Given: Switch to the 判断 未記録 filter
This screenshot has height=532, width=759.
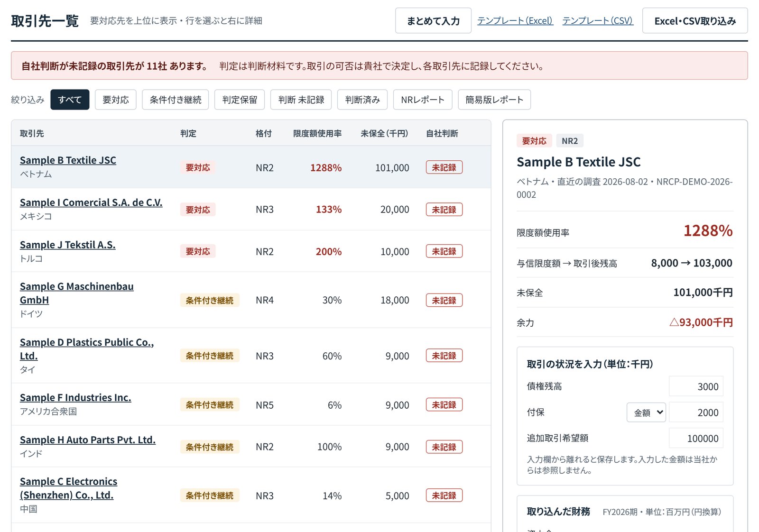Looking at the screenshot, I should [x=301, y=100].
